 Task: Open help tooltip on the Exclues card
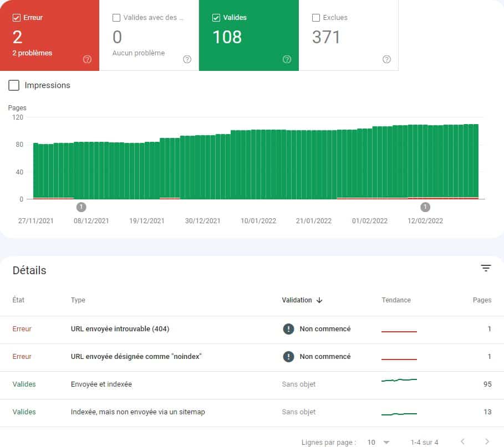pos(386,59)
